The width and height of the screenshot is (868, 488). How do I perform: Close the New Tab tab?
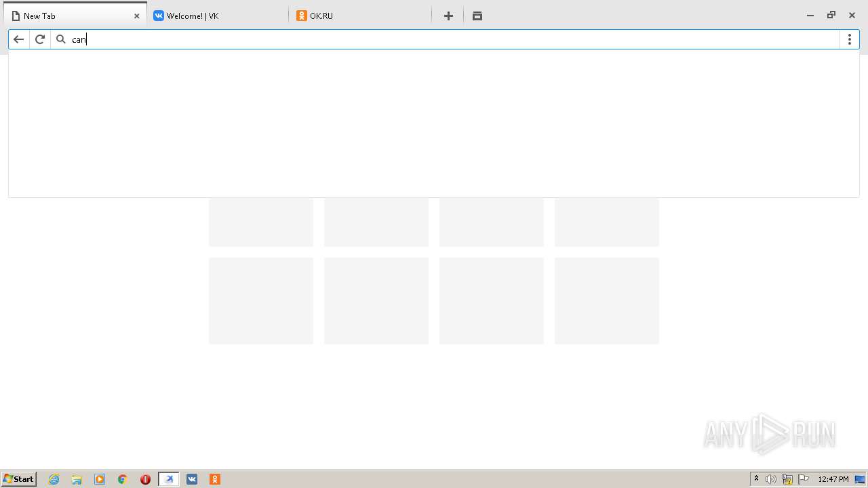(136, 16)
